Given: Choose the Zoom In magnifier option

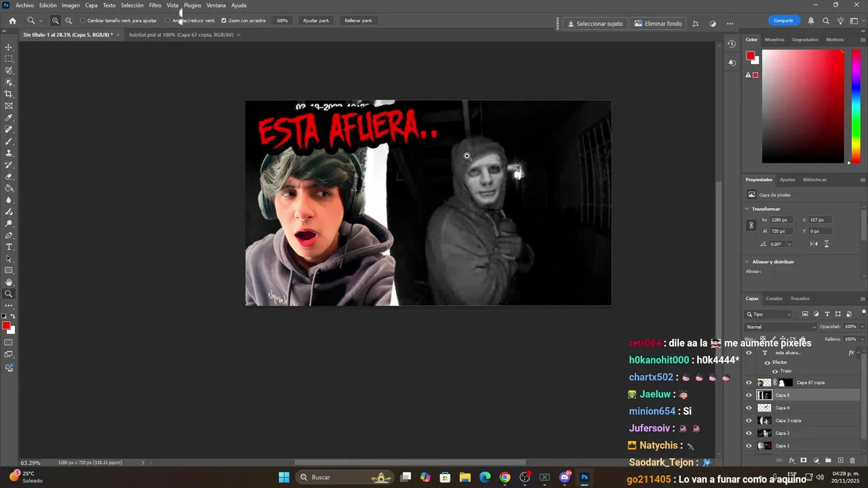Looking at the screenshot, I should [x=56, y=21].
